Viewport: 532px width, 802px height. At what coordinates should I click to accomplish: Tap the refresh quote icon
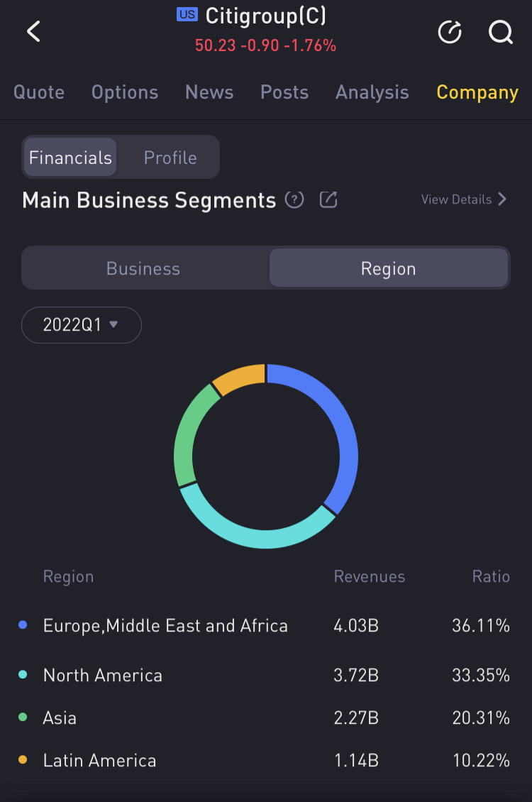click(x=450, y=32)
